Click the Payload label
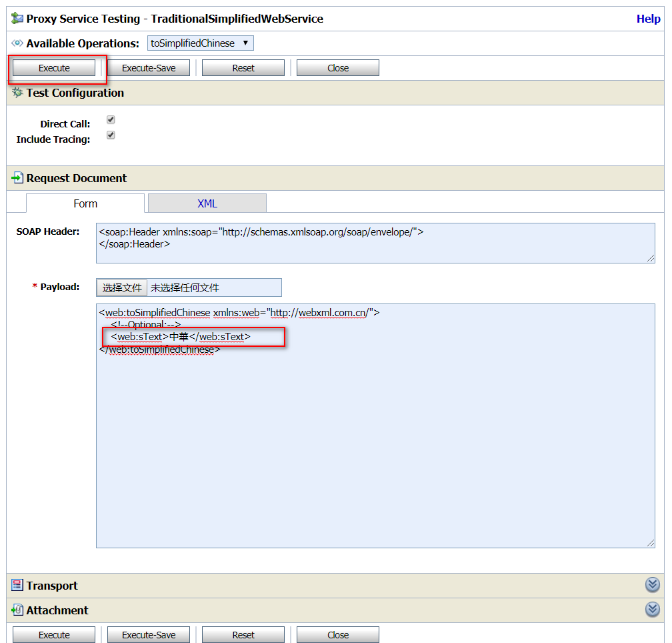This screenshot has height=643, width=672. coord(59,287)
